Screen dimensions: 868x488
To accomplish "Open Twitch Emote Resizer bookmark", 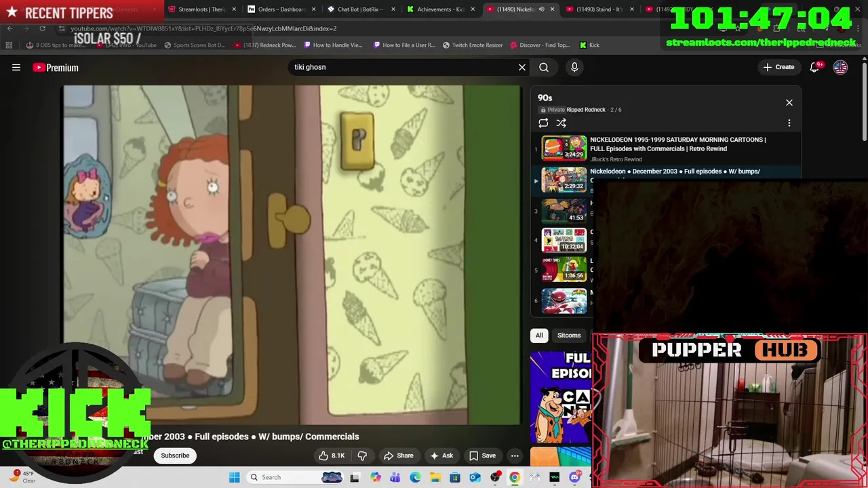I will coord(473,45).
